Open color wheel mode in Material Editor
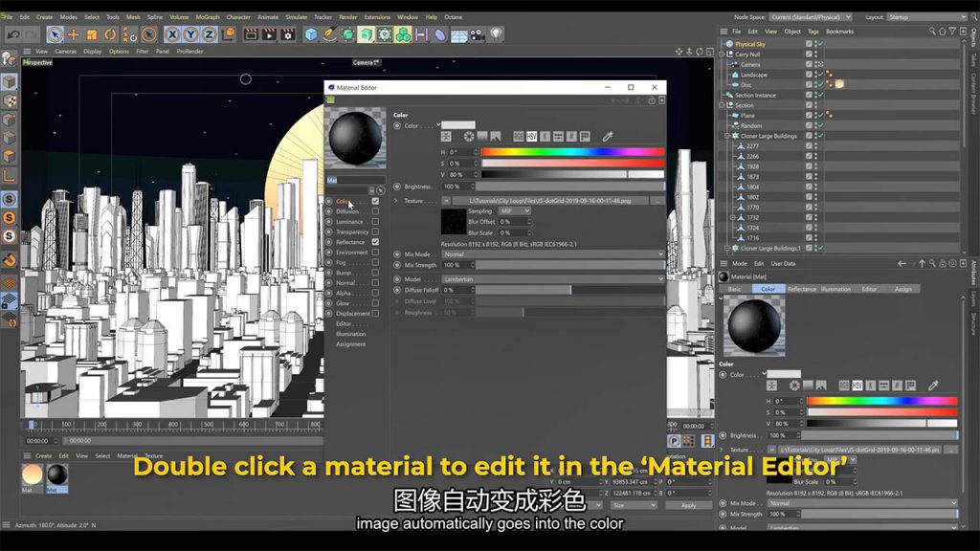The image size is (980, 551). point(469,136)
